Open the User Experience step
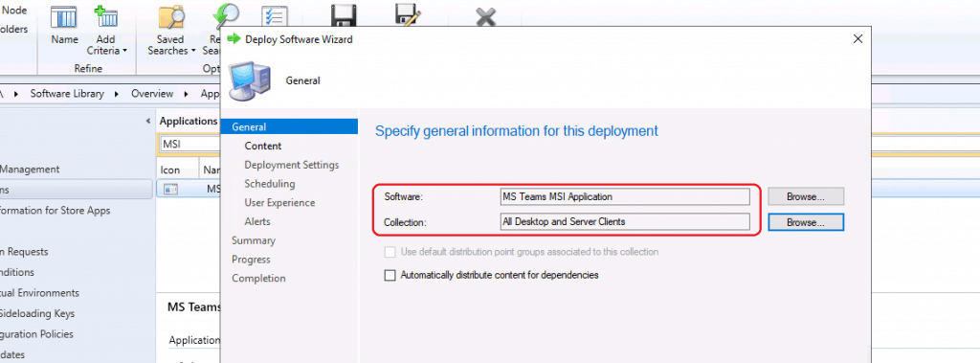 coord(280,202)
